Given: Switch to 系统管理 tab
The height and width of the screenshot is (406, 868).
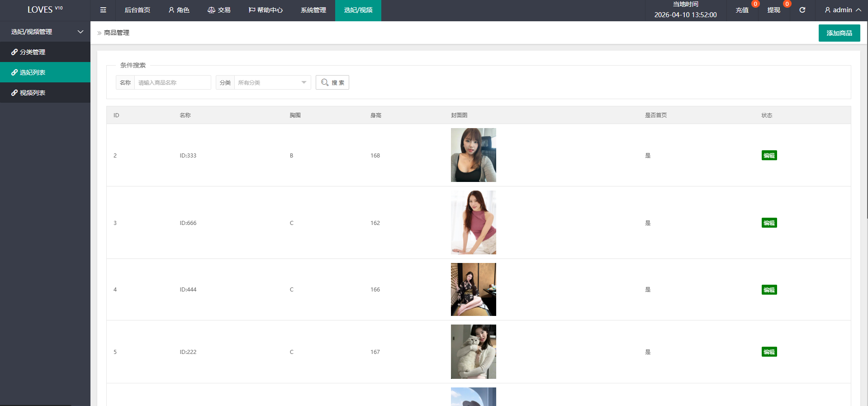Looking at the screenshot, I should click(313, 10).
